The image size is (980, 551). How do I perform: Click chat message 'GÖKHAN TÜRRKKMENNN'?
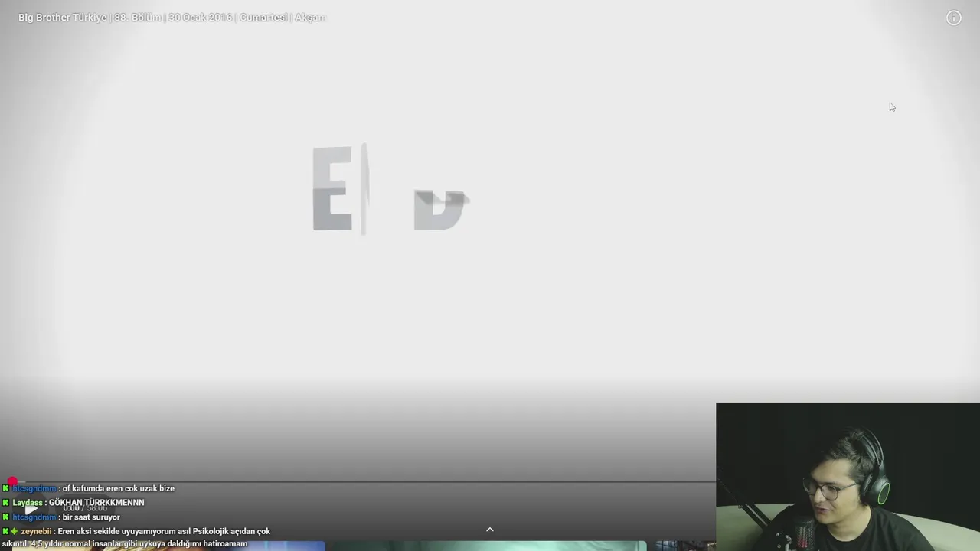click(96, 503)
